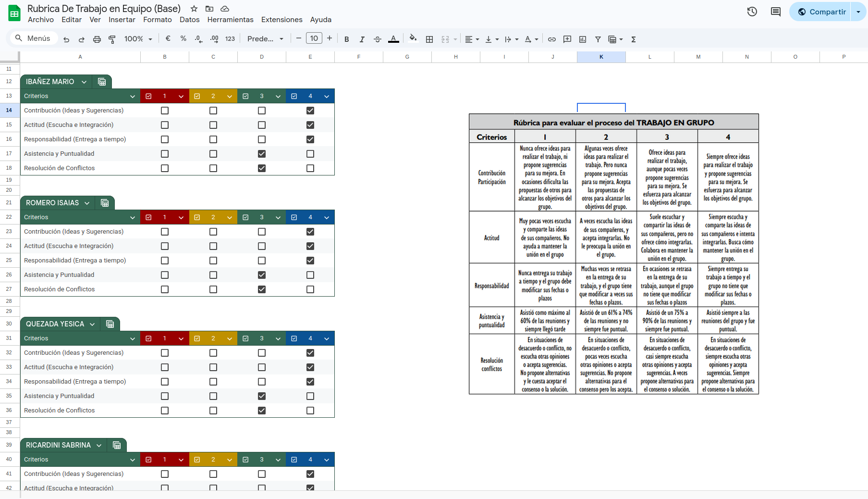Uncheck level 3 for QUEZADA Asistencia row 35
The width and height of the screenshot is (868, 499).
[x=262, y=396]
